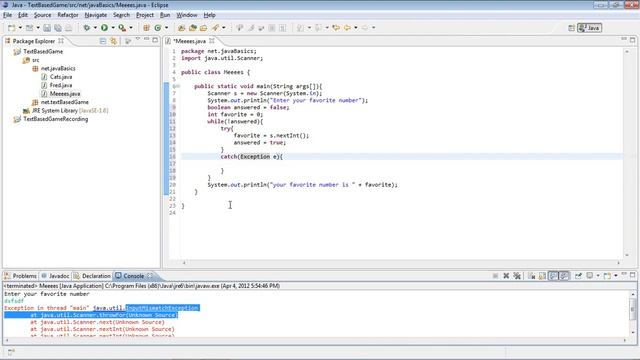Select TextBasedGameRecording project

(x=51, y=119)
